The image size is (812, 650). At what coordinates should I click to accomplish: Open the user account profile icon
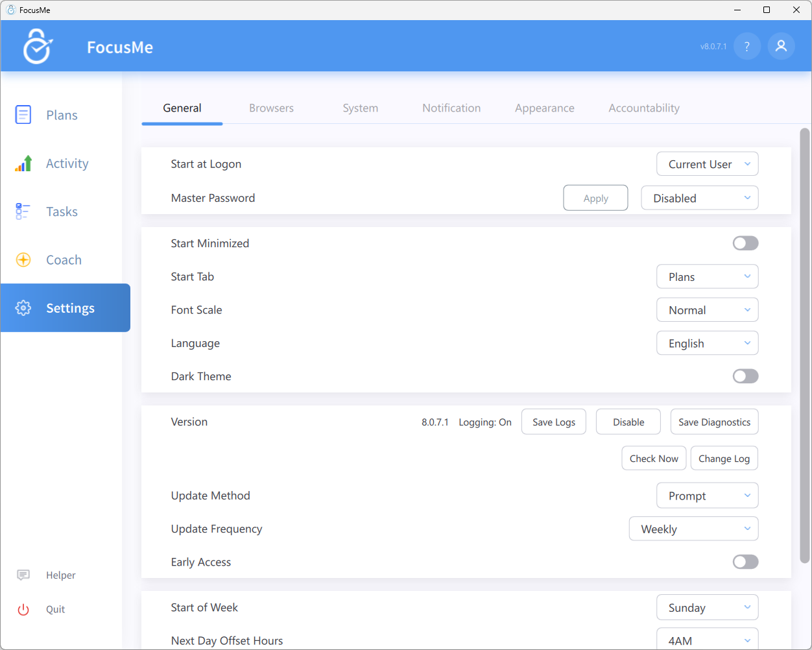click(x=782, y=46)
